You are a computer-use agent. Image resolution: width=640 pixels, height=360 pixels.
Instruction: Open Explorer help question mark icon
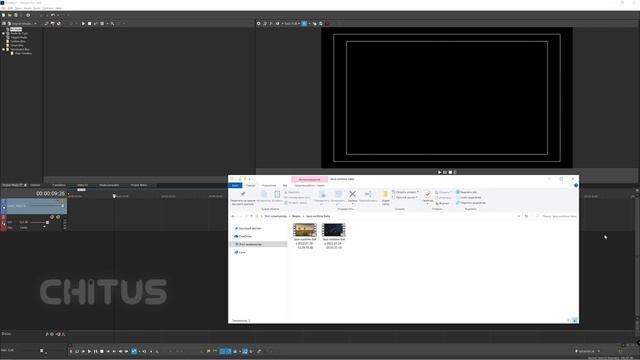(x=576, y=185)
